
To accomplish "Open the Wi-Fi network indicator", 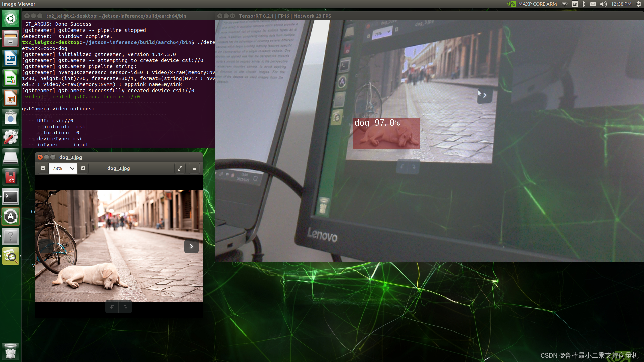I will point(564,4).
